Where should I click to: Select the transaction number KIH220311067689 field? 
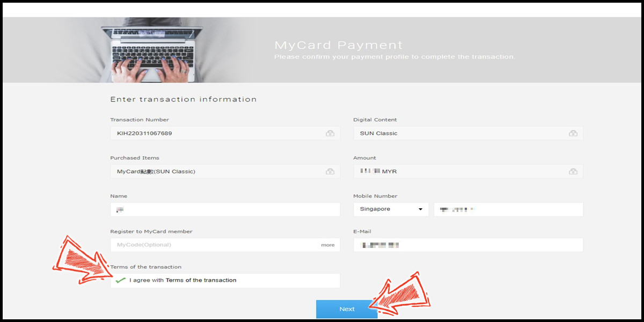coord(225,133)
